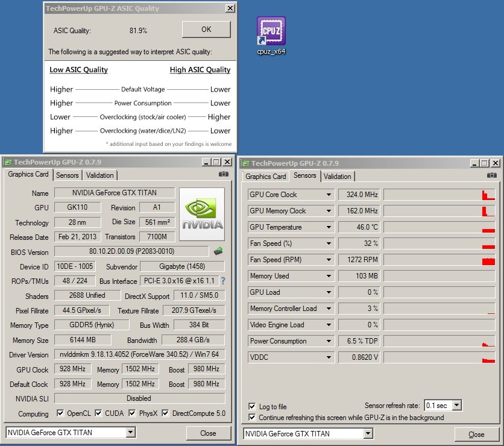Image resolution: width=504 pixels, height=446 pixels.
Task: Open the GPU selector dropdown in Sensors window
Action: pyautogui.click(x=368, y=433)
